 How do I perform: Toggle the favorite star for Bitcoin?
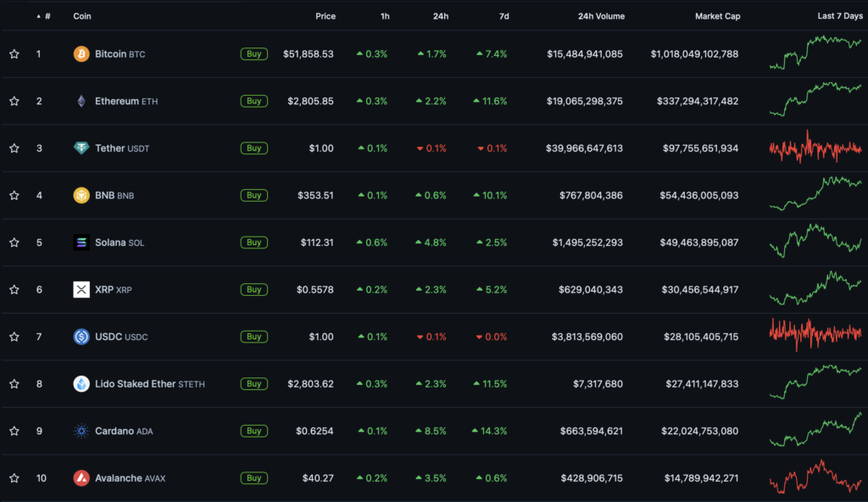point(14,54)
